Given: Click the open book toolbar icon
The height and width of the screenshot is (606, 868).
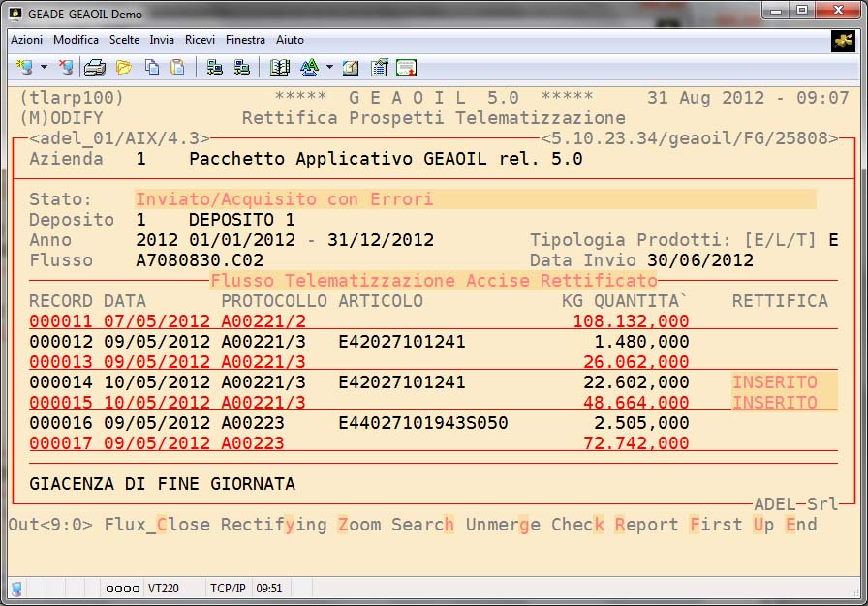Looking at the screenshot, I should coord(280,68).
